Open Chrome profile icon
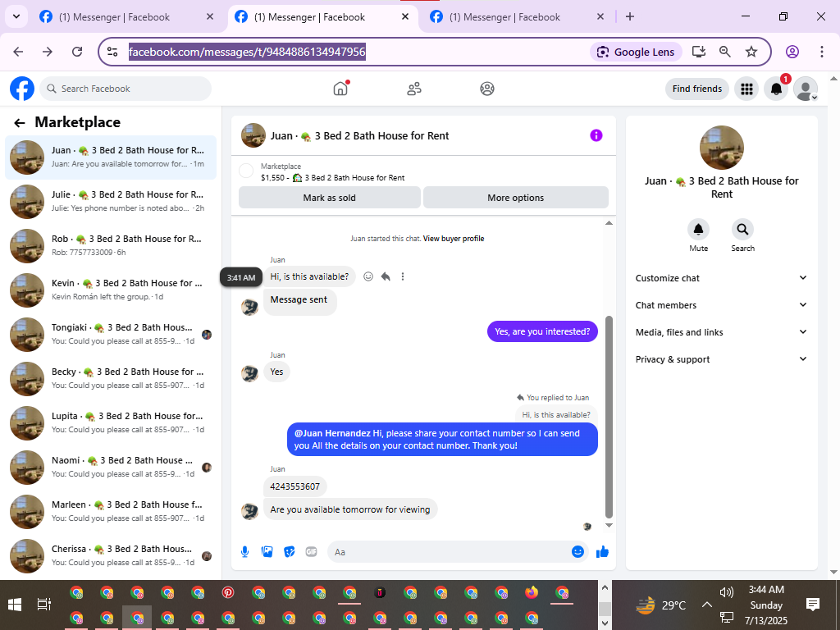Screen dimensions: 840x630 pos(792,52)
